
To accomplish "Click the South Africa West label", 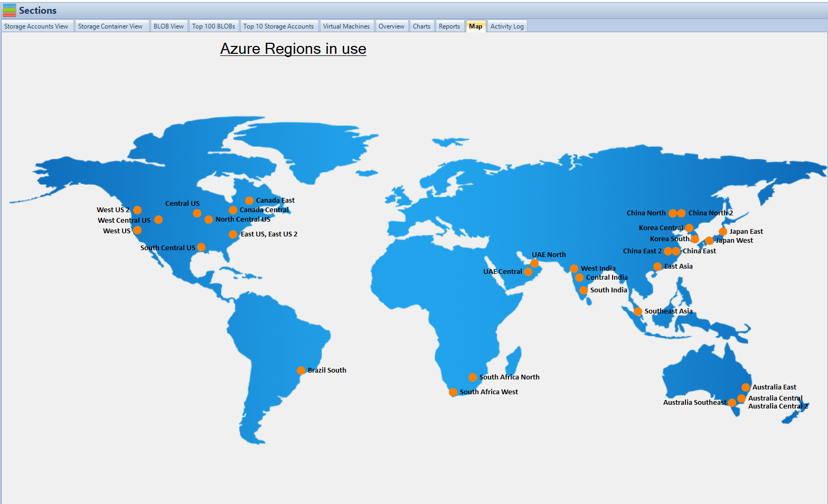I will 489,392.
